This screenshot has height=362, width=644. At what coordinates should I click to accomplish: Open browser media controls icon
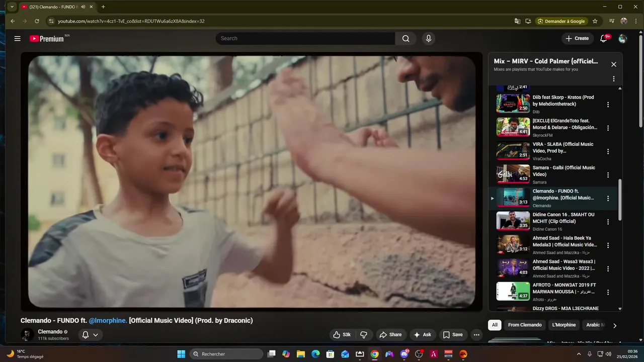612,21
